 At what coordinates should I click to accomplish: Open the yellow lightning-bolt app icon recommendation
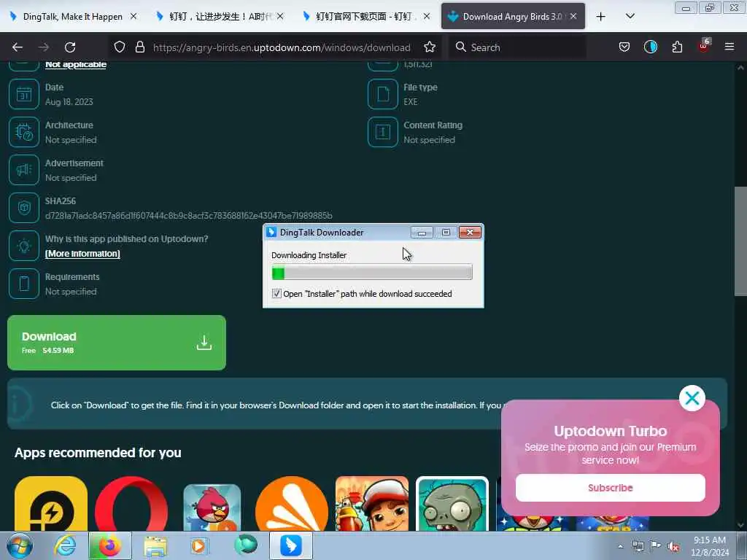tap(51, 504)
